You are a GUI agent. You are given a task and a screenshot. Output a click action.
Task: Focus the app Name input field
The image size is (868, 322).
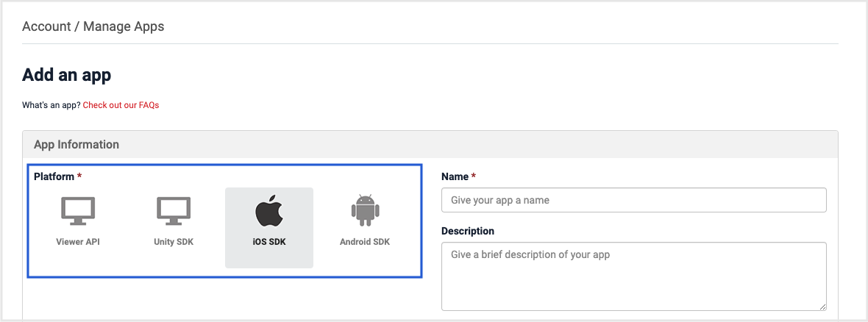[634, 200]
